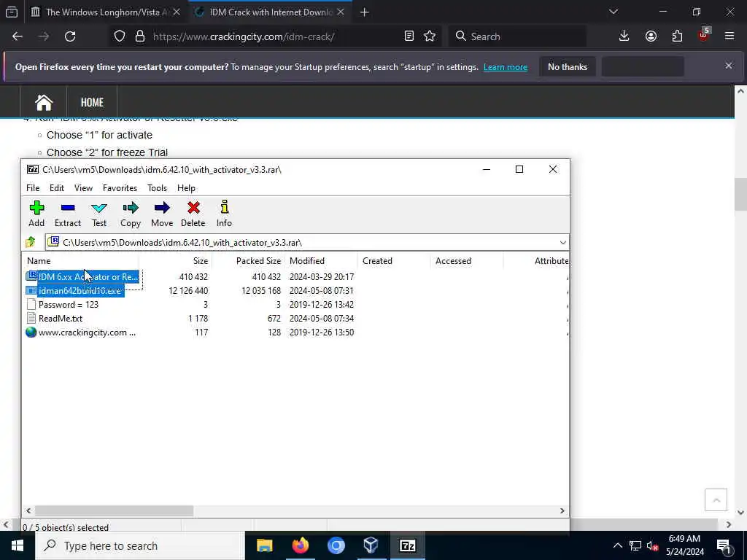Click the 7-Zip horizontal scrollbar thumb

(x=115, y=511)
